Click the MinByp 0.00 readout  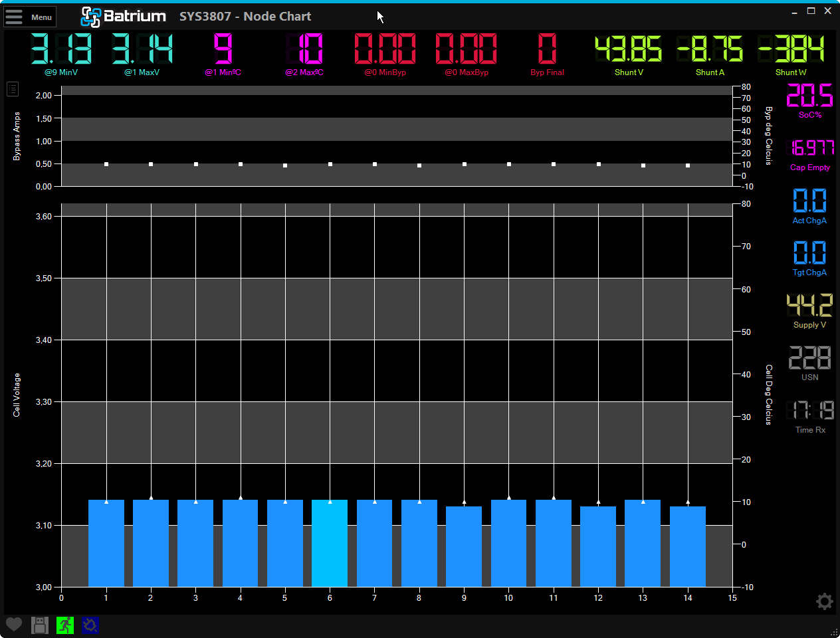[x=385, y=54]
